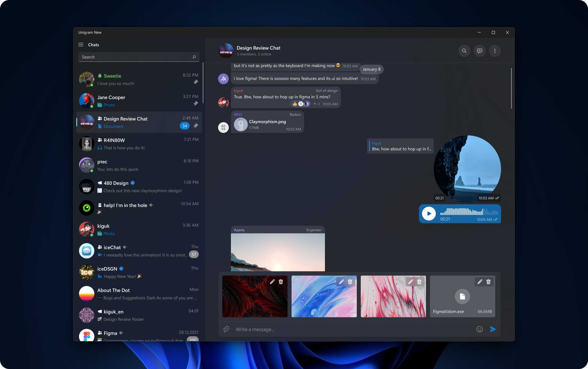Click the reply count arrow on kiguk's message
This screenshot has width=588, height=369.
pos(317,104)
